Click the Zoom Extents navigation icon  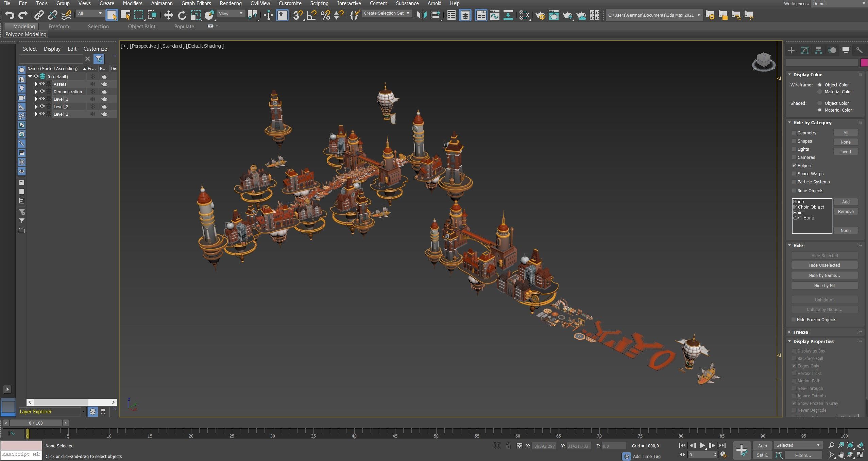coord(850,445)
